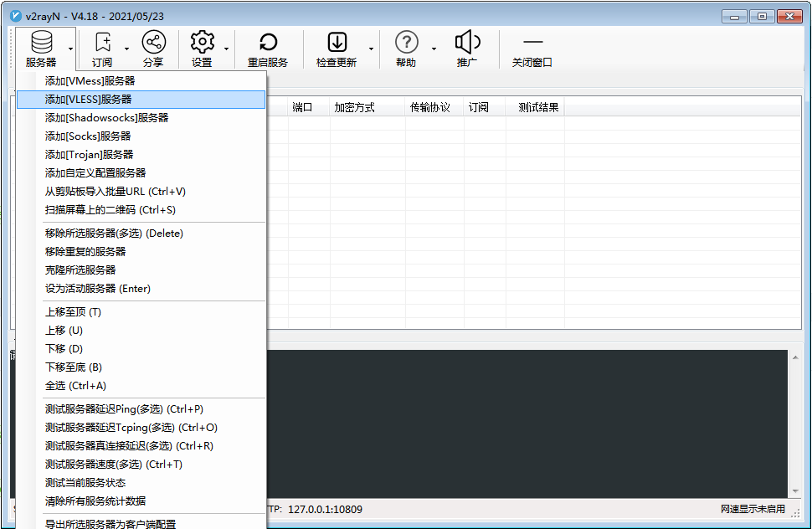Select 克隆所选服务器 menu item
Screen dimensions: 812x529
tap(141, 270)
